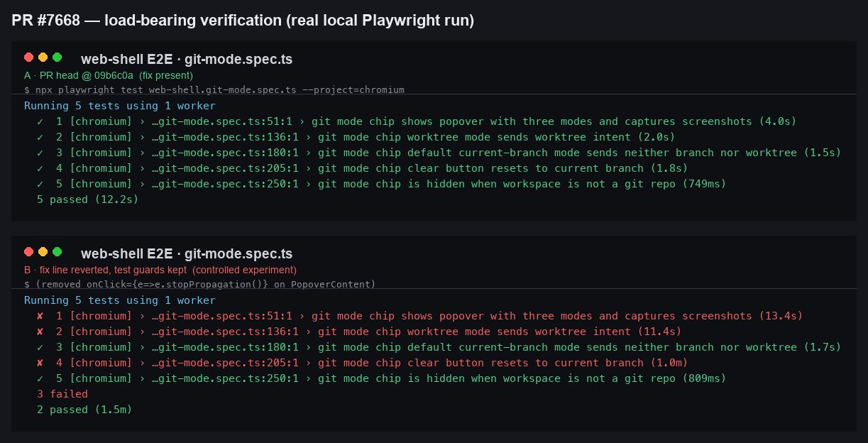Click panel A title web-shell E2E git-mode.spec.ts

[187, 60]
